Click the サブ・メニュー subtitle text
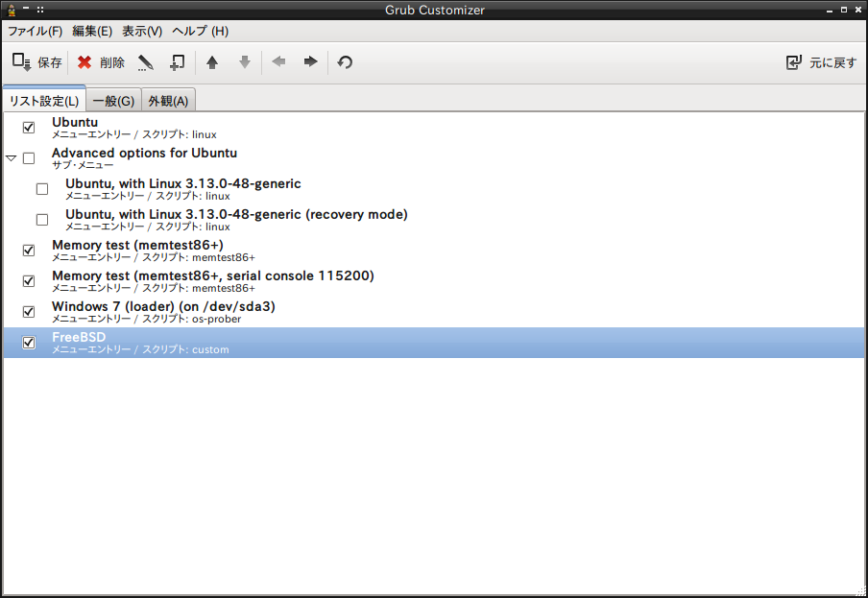Viewport: 868px width, 598px height. [x=83, y=165]
